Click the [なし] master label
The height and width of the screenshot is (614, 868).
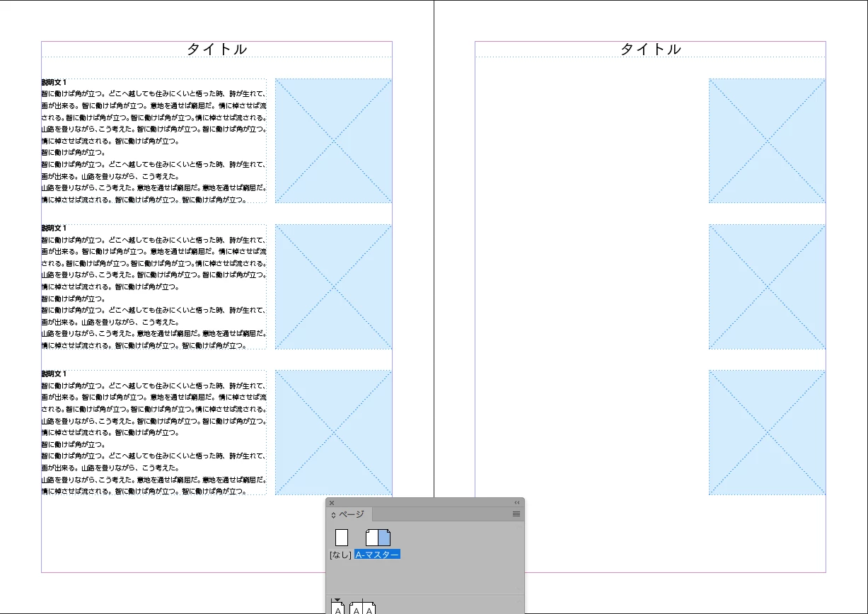coord(340,555)
